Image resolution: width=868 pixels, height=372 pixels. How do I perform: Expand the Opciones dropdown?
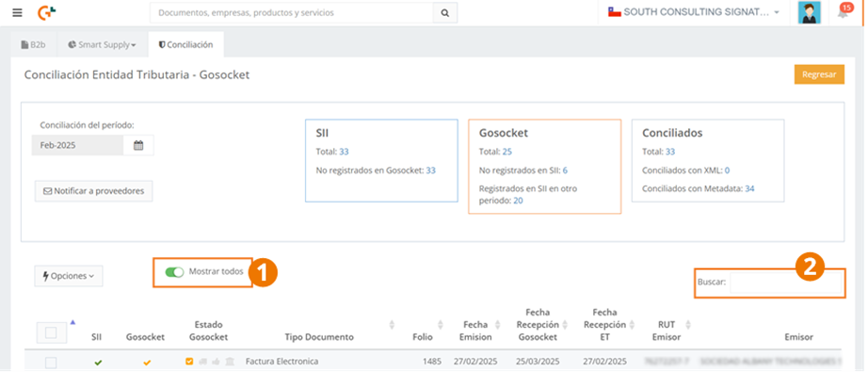point(69,276)
